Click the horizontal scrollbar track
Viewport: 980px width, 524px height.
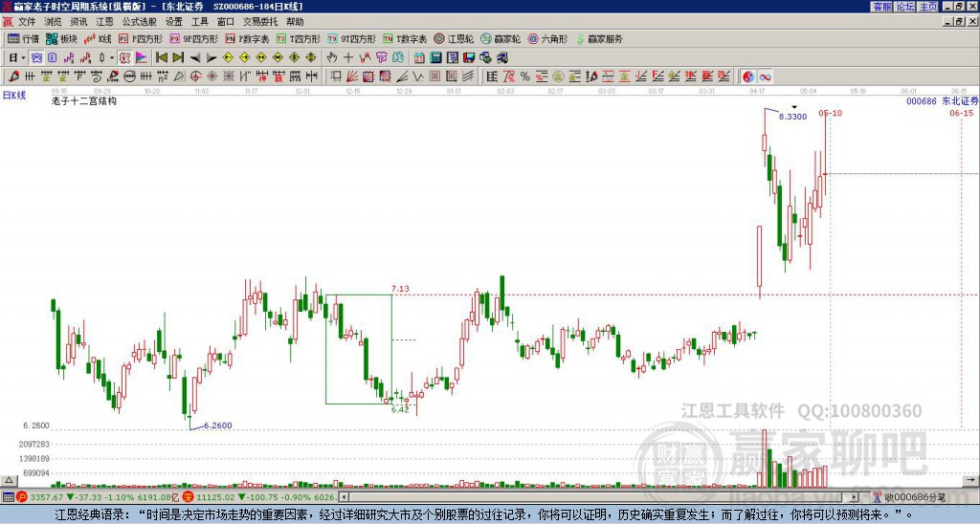pyautogui.click(x=598, y=497)
